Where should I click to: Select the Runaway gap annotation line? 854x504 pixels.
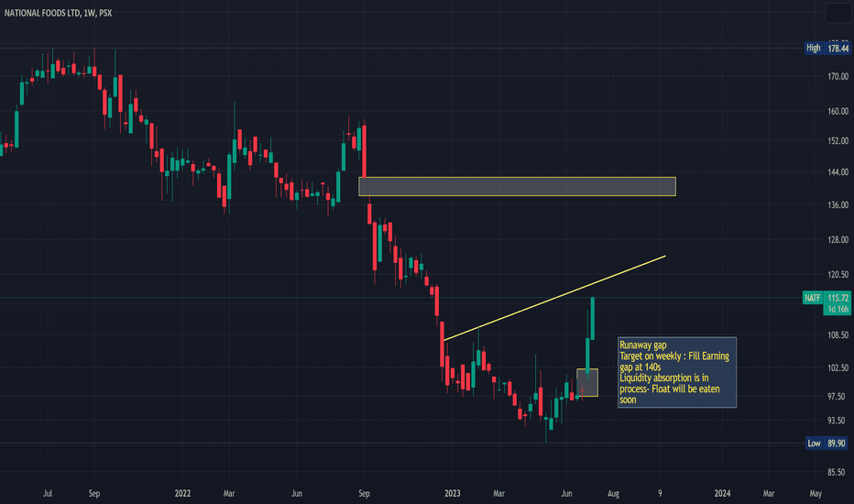pos(642,345)
